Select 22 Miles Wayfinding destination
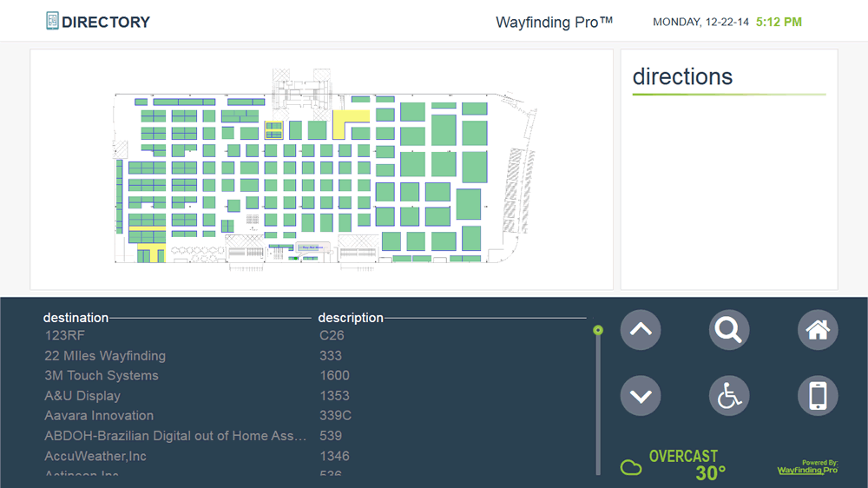The width and height of the screenshot is (868, 488). (x=105, y=355)
